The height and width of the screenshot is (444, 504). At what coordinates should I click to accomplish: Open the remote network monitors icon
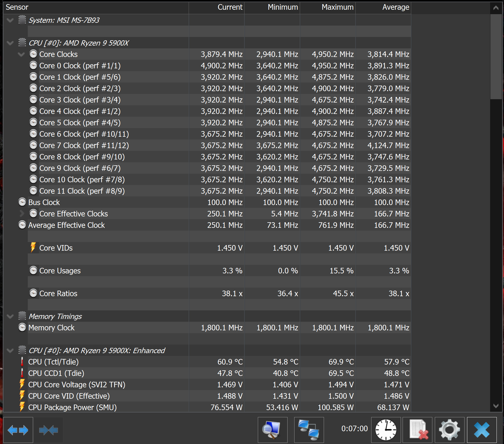[309, 430]
